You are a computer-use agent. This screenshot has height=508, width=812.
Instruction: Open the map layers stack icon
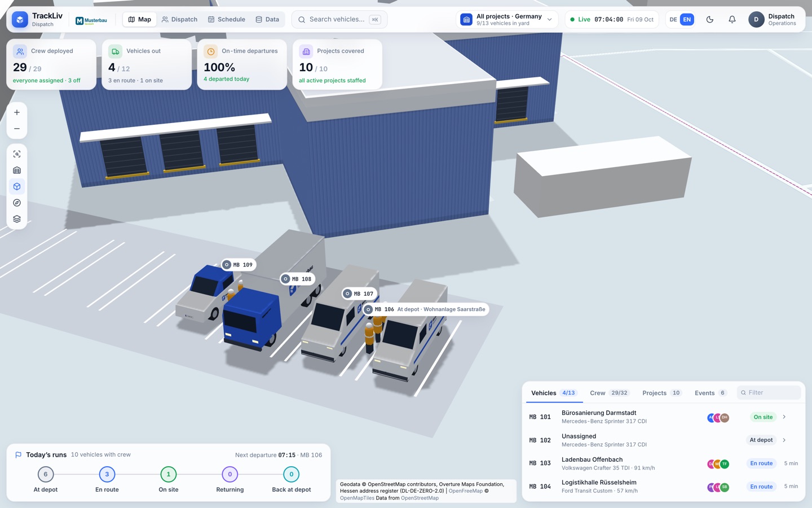pyautogui.click(x=17, y=219)
